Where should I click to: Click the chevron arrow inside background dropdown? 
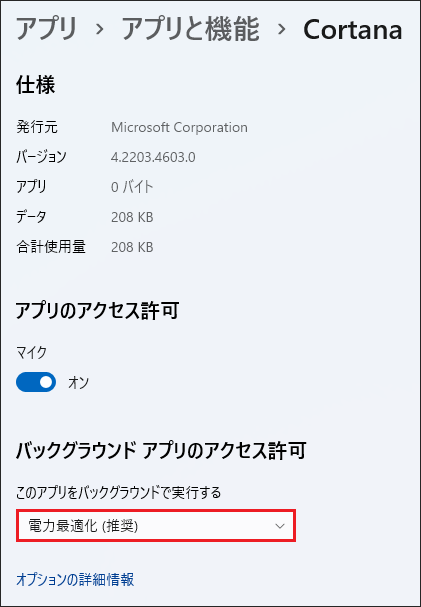tap(280, 526)
